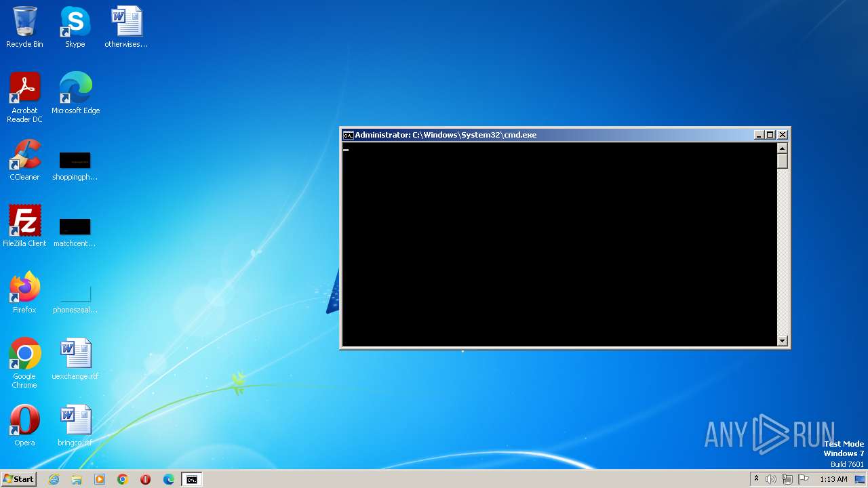Show hidden system tray icons
868x488 pixels.
756,479
